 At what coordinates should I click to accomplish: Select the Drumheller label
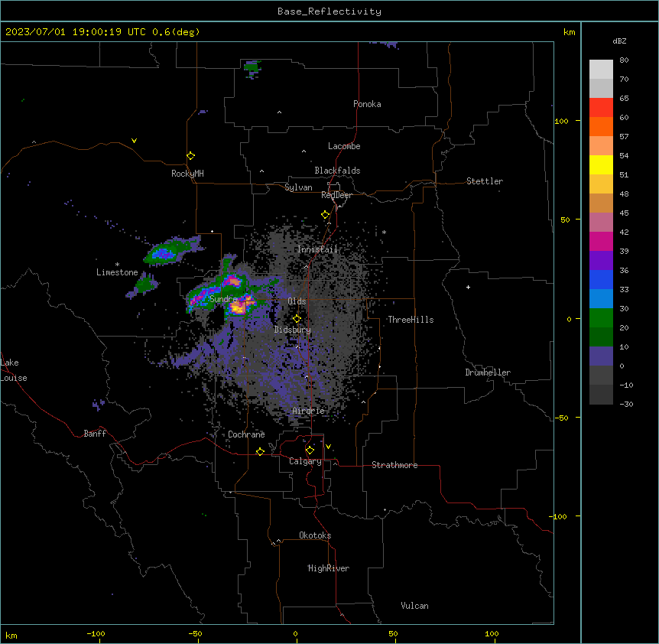488,372
